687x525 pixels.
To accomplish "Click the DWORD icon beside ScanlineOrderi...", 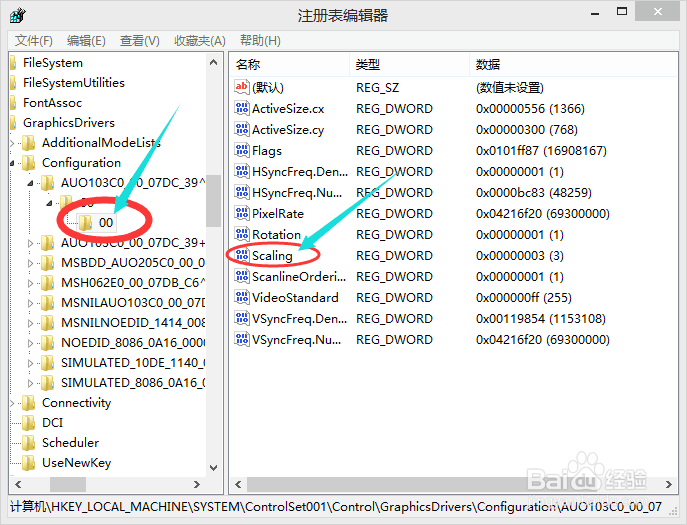I will coord(242,276).
